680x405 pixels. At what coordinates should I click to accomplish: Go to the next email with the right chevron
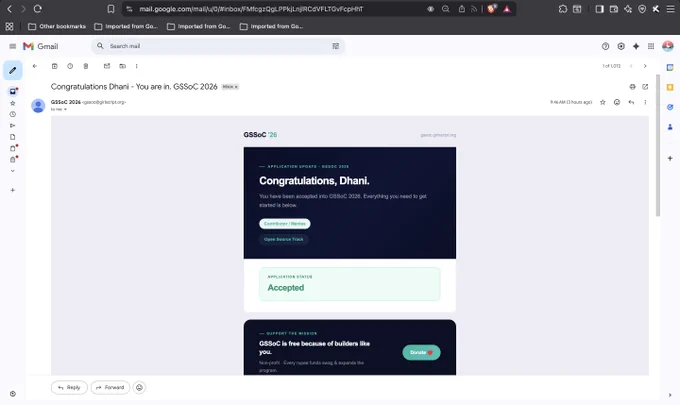point(645,66)
